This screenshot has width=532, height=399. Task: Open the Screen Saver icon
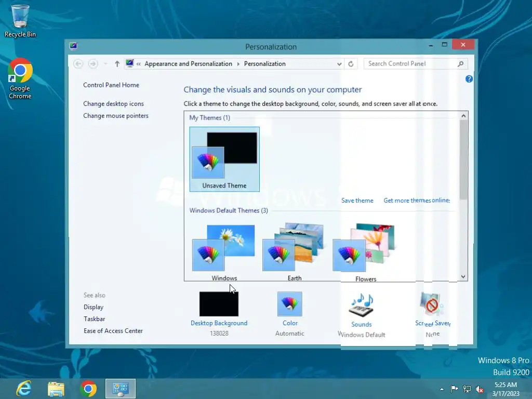[432, 304]
